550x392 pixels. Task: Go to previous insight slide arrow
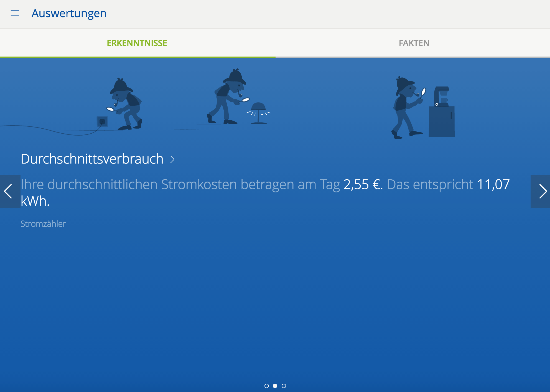click(x=10, y=191)
